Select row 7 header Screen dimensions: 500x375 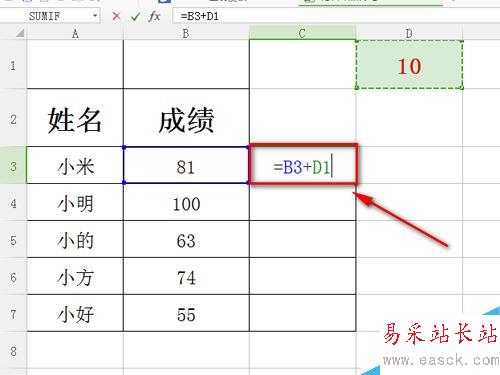(13, 313)
